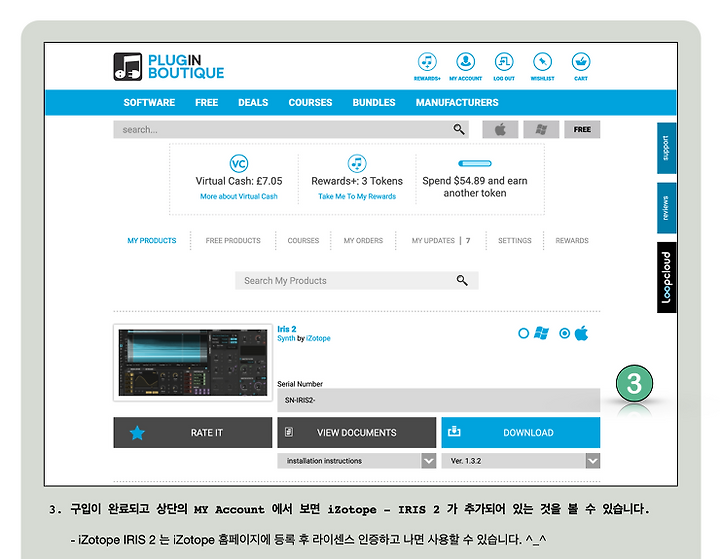Viewport: 720px width, 559px height.
Task: Switch to My Orders tab
Action: pyautogui.click(x=363, y=240)
